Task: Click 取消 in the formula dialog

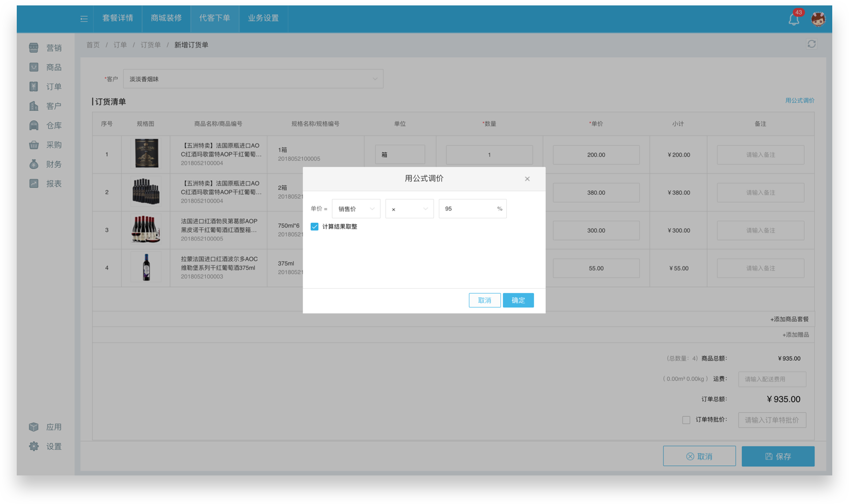Action: point(484,301)
